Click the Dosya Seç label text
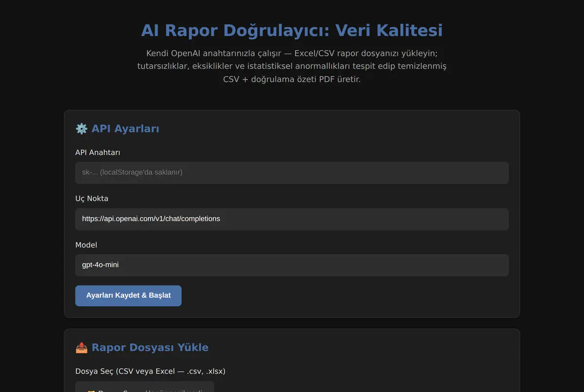 coord(150,371)
